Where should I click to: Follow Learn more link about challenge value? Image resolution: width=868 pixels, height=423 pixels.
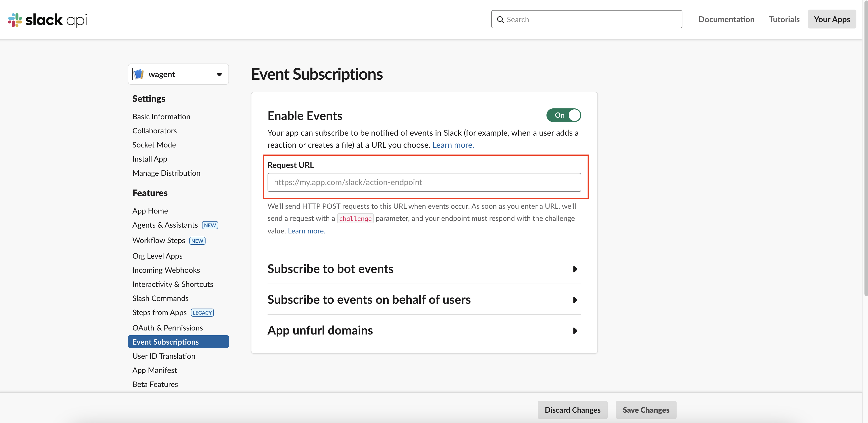click(307, 231)
